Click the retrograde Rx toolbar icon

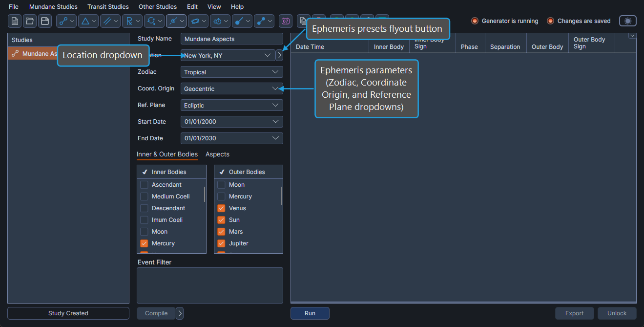coord(129,21)
